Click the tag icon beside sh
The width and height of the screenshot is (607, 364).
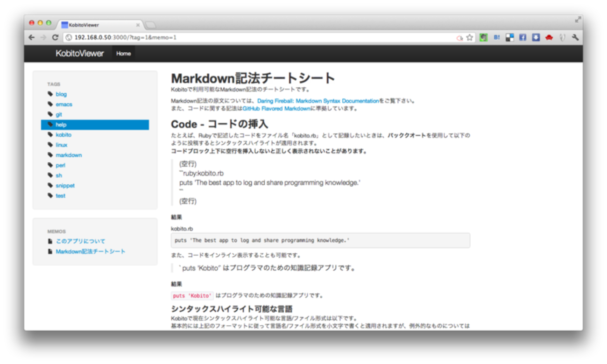click(x=50, y=175)
